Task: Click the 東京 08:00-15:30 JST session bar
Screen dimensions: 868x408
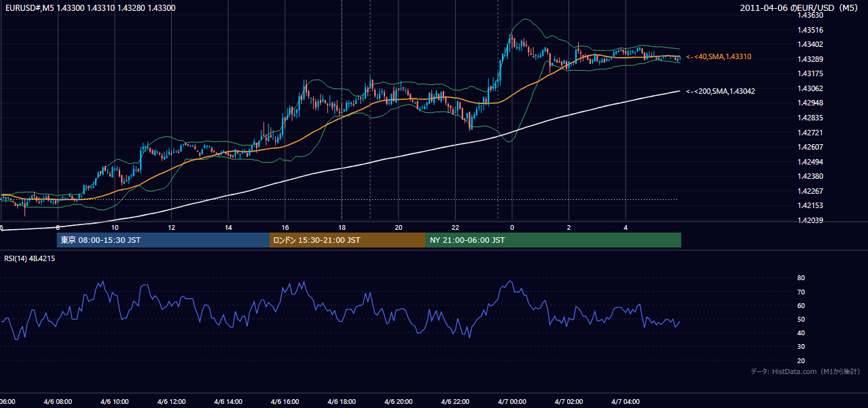Action: click(163, 240)
